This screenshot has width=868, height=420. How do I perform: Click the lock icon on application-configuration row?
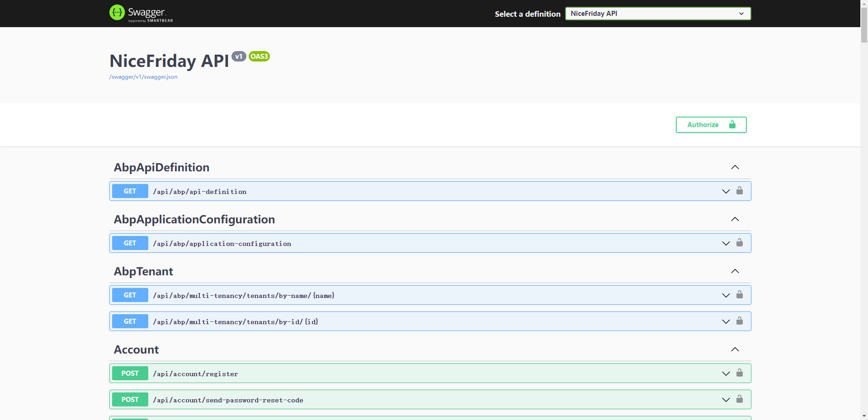click(x=740, y=242)
